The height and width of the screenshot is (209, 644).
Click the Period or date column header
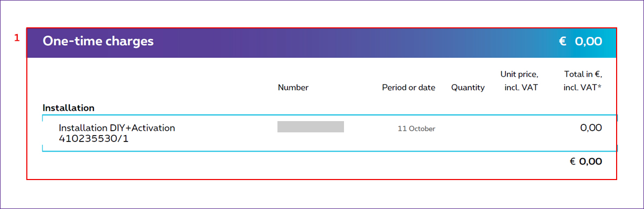408,87
